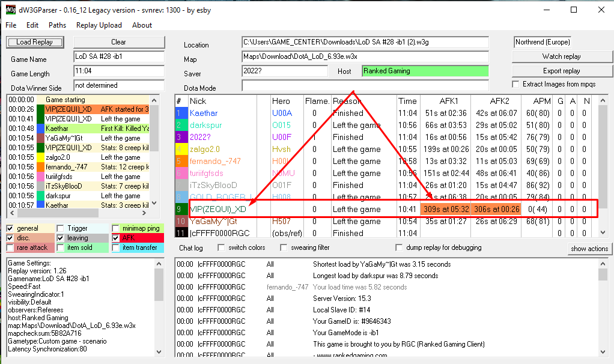Screen dimensions: 614x364
Task: Click the Location path field
Action: [365, 42]
